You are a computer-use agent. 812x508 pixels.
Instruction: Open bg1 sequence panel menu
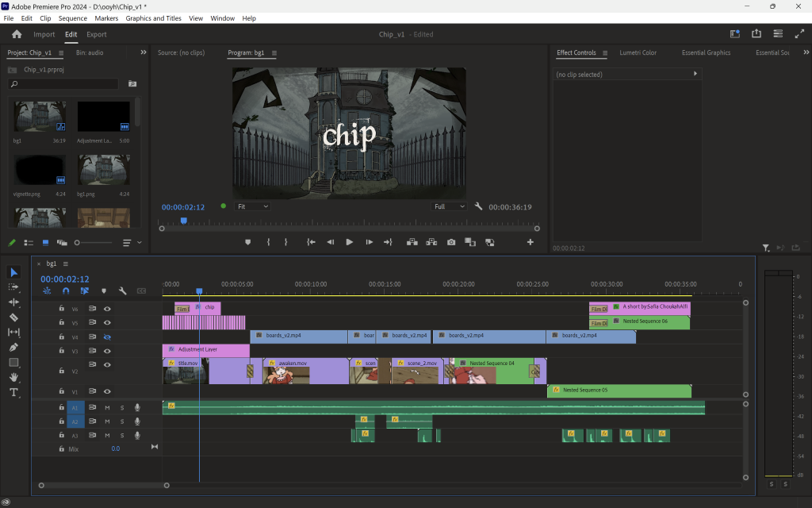point(65,264)
